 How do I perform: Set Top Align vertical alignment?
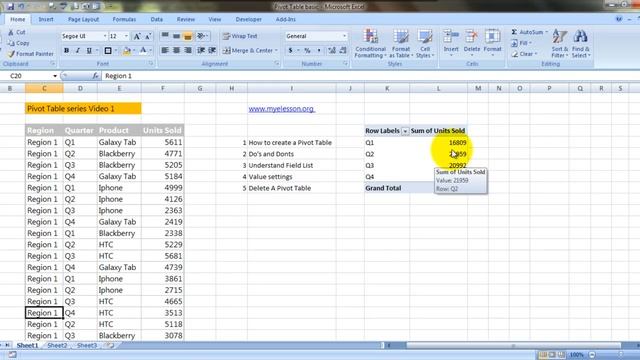[165, 36]
